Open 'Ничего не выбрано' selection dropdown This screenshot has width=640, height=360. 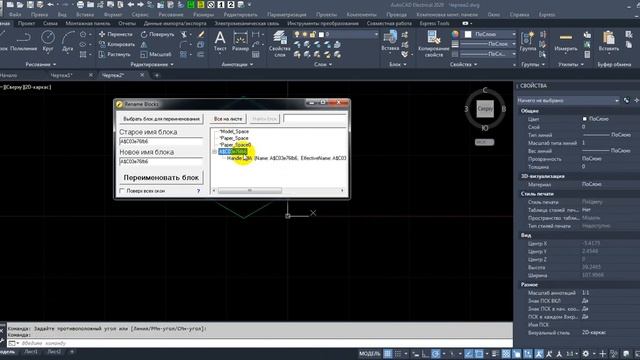click(568, 100)
